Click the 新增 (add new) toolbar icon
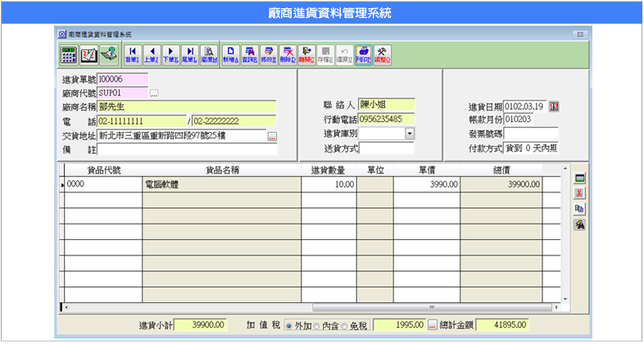 pos(230,55)
